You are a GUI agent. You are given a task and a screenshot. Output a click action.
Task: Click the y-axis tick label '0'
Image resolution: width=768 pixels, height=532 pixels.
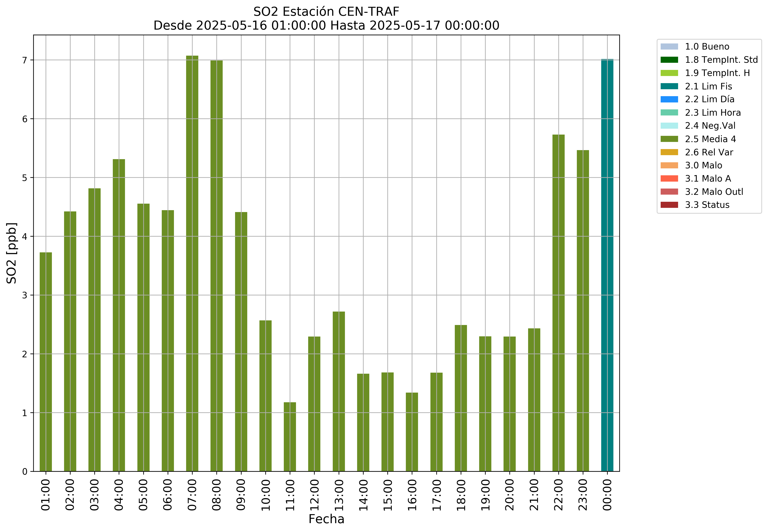(25, 472)
